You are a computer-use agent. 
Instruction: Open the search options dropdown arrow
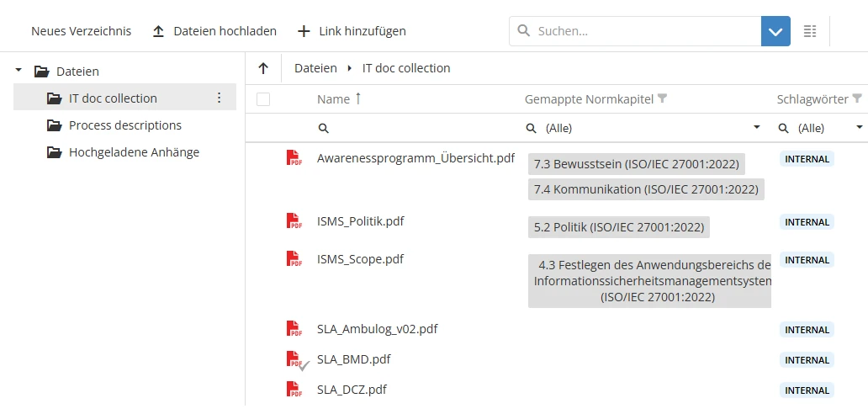point(775,31)
